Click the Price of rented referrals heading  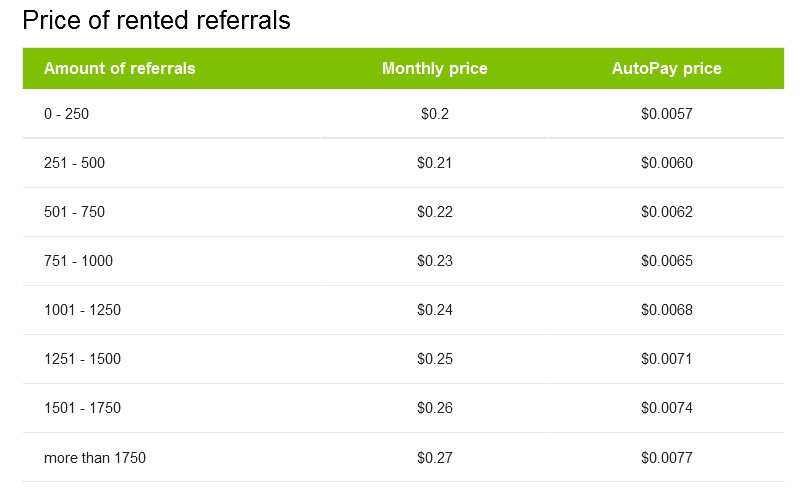[156, 21]
